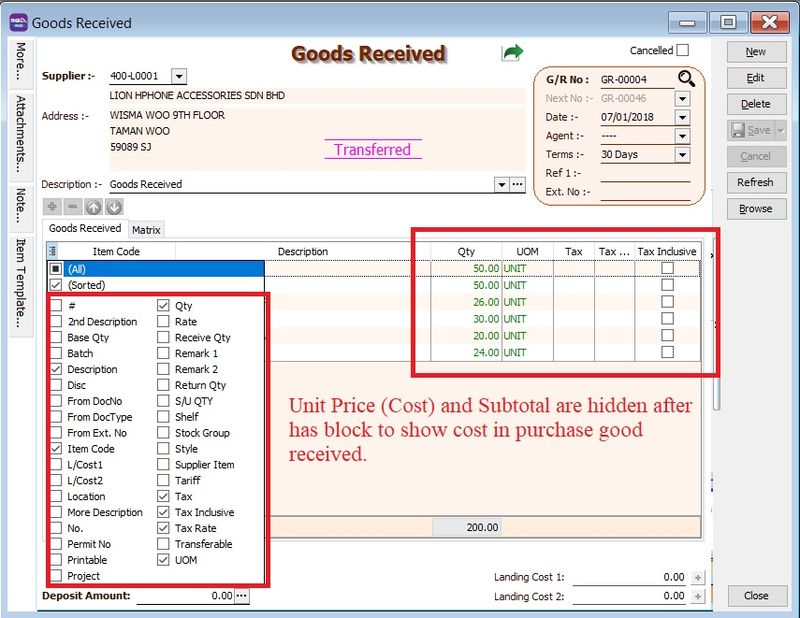Viewport: 800px width, 618px height.
Task: Click the Ref 1 input field
Action: [645, 173]
